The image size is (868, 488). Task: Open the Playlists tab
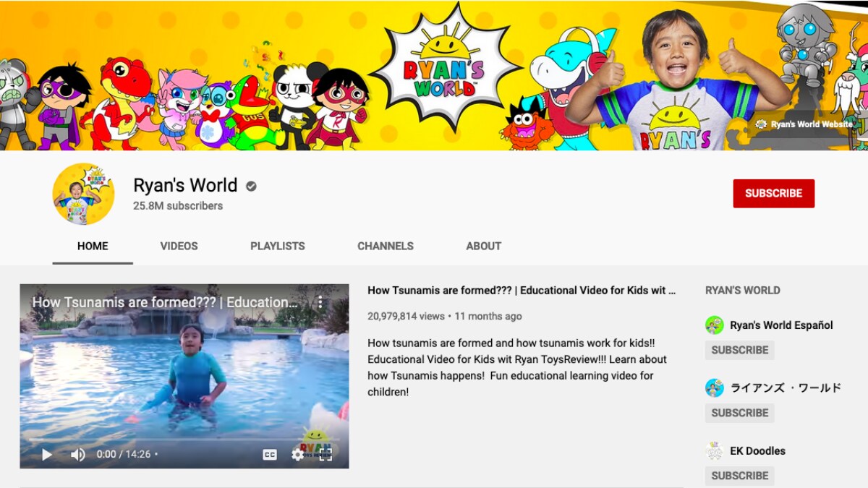pos(278,246)
